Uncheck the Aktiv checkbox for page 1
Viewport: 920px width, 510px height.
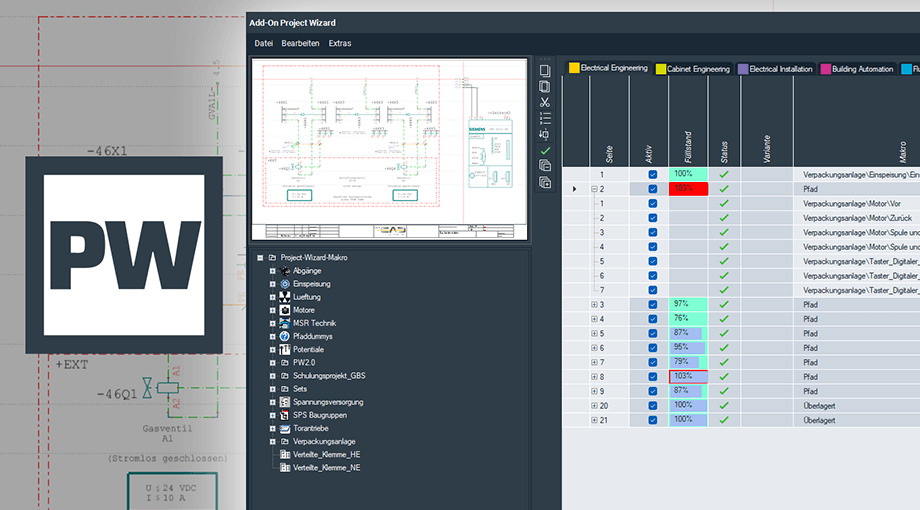(653, 174)
